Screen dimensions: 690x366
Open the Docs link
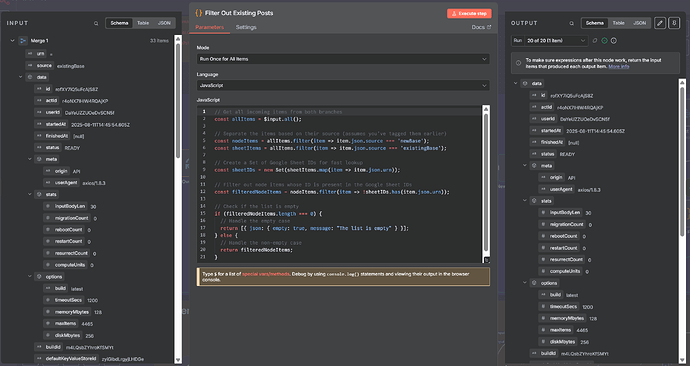click(x=481, y=27)
